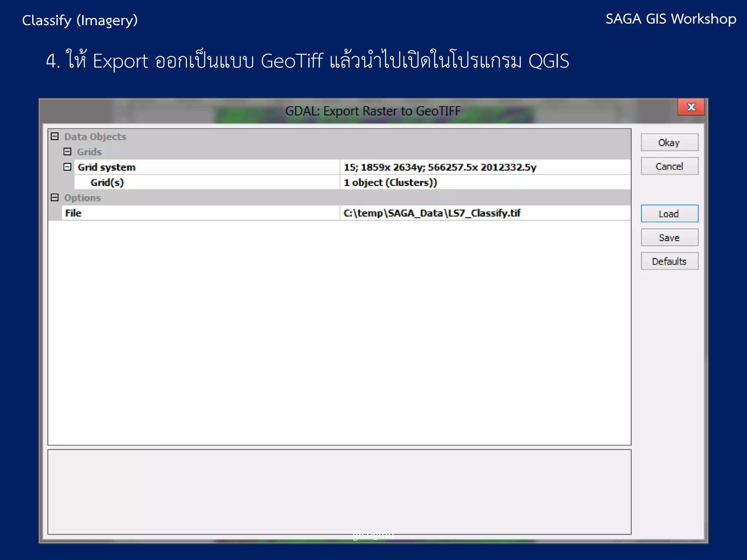Click the dialog title GDAL: Export Raster to GeoTIFF
Viewport: 747px width, 560px height.
click(373, 111)
